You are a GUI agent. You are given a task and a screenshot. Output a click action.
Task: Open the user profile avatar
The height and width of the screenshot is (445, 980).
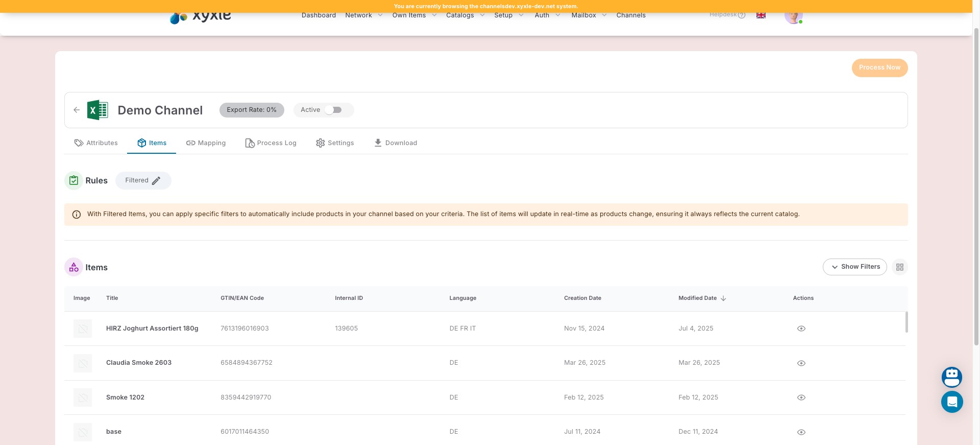(793, 16)
